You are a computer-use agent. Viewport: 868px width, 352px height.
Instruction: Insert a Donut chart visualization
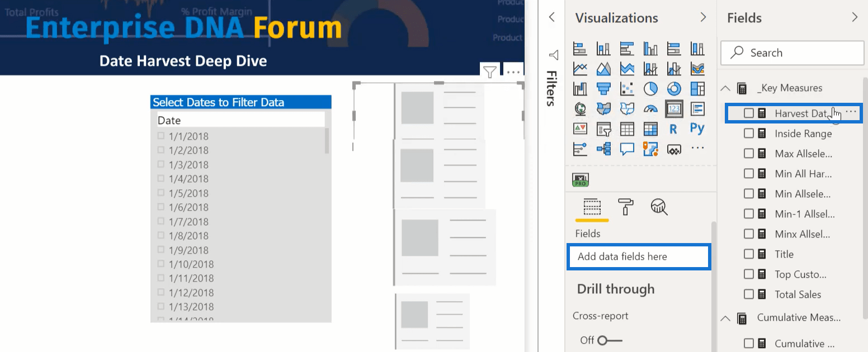(674, 89)
